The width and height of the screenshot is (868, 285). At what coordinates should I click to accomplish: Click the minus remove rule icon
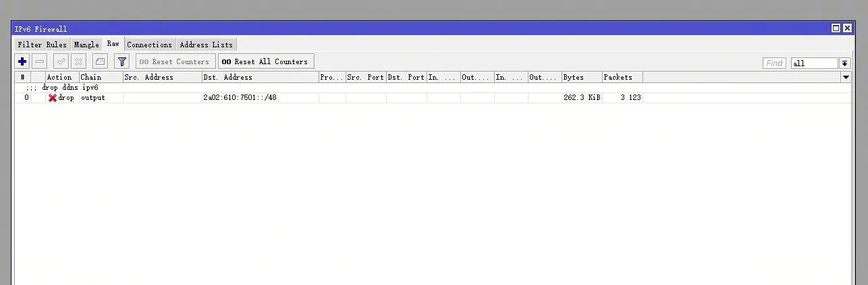point(40,61)
